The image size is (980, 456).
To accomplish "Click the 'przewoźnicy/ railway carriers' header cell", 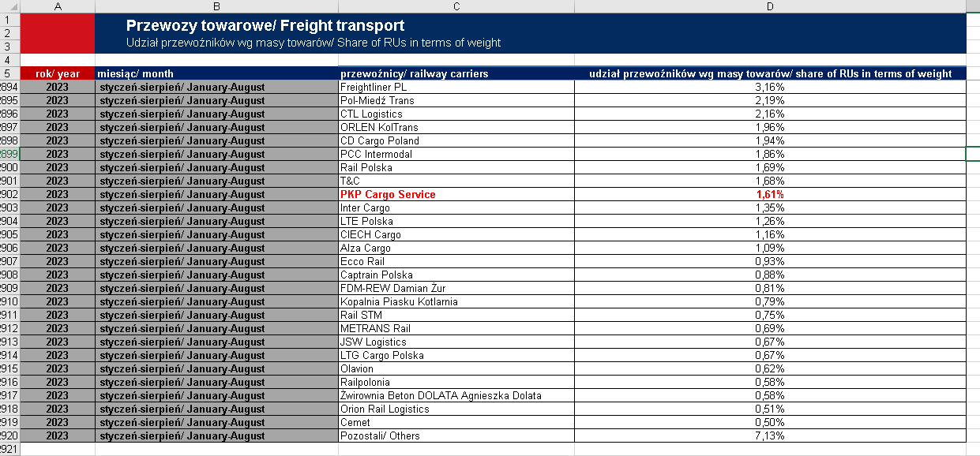I will (x=456, y=73).
